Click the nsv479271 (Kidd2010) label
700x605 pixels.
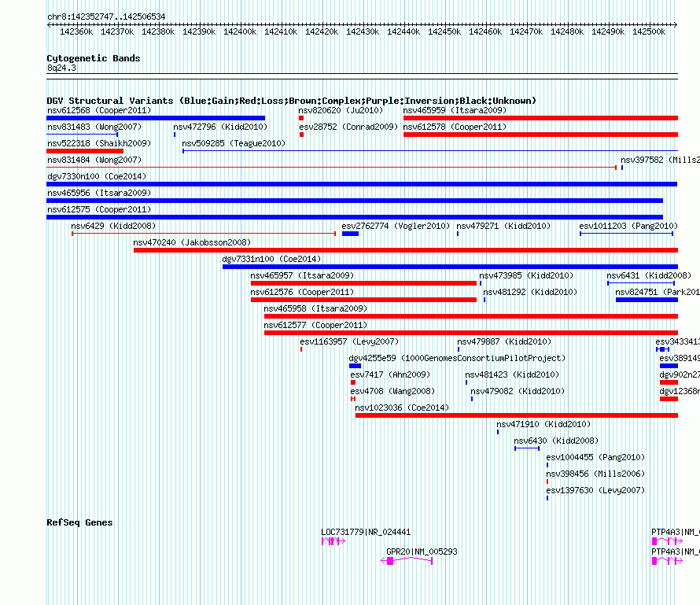click(x=503, y=226)
